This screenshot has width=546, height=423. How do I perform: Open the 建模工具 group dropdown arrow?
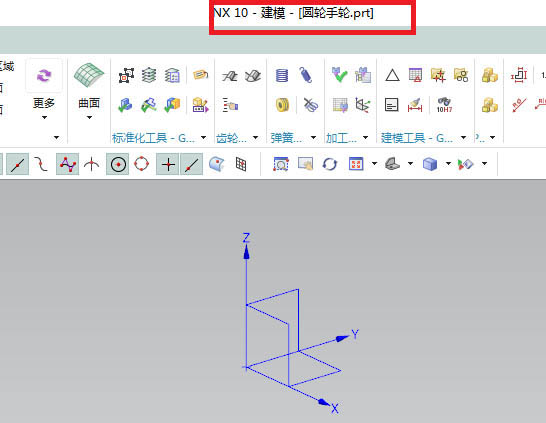pos(463,138)
